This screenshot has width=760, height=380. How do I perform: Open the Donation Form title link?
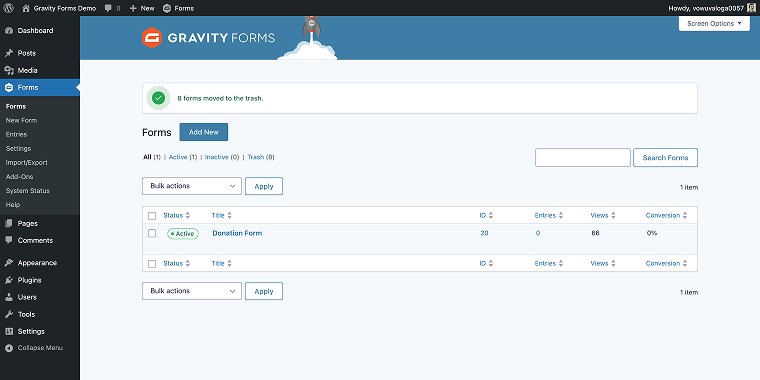[237, 233]
